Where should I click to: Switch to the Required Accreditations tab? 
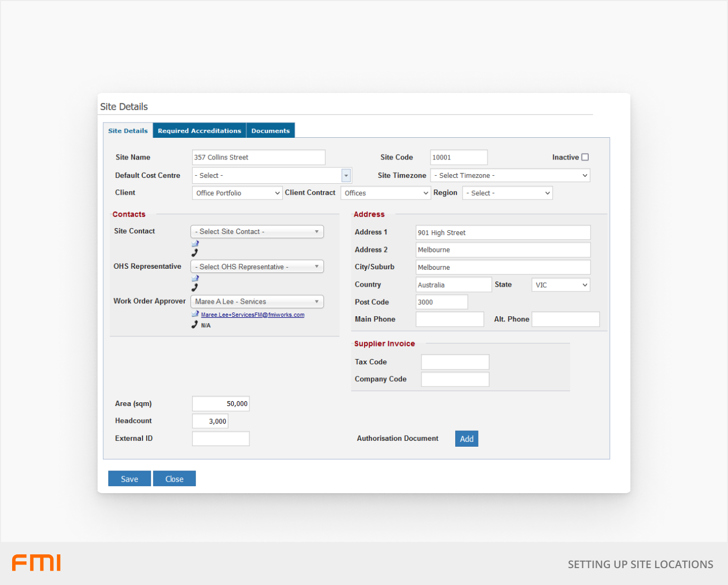(x=199, y=131)
